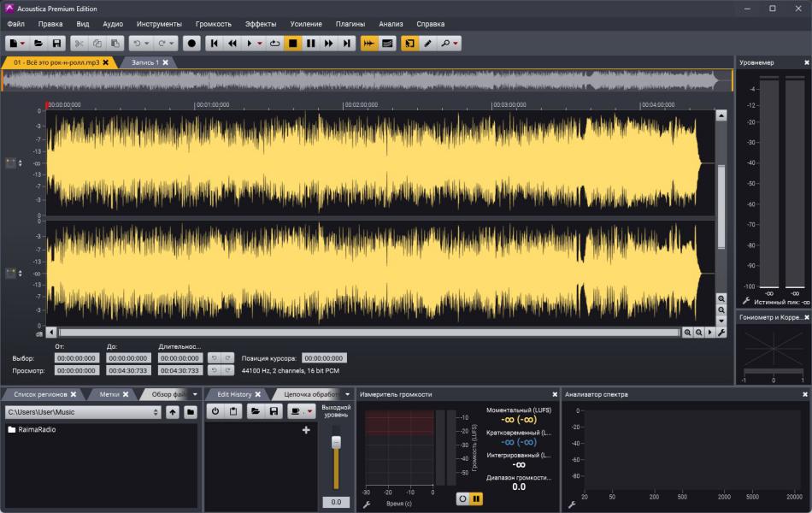Jump to the end of the track
Image resolution: width=812 pixels, height=513 pixels.
tap(346, 44)
